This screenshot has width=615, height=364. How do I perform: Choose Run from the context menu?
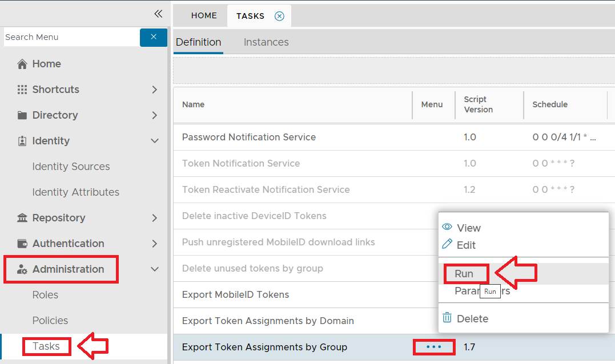click(464, 274)
